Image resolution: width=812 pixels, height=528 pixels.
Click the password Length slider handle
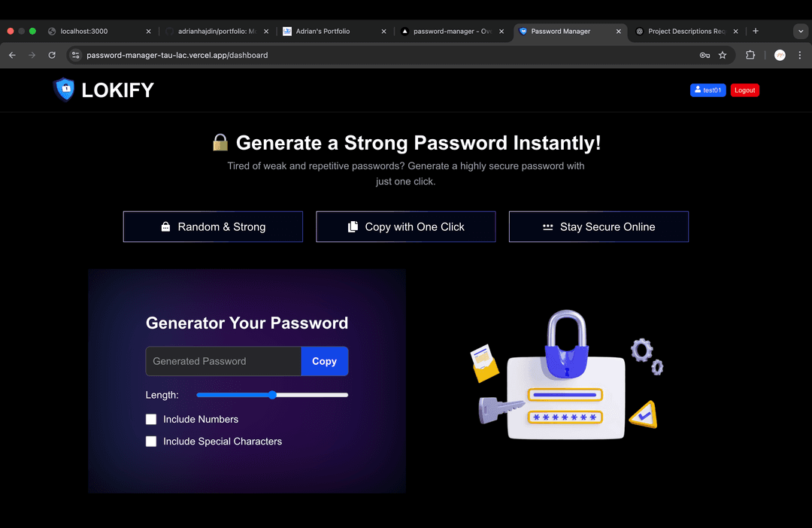272,395
